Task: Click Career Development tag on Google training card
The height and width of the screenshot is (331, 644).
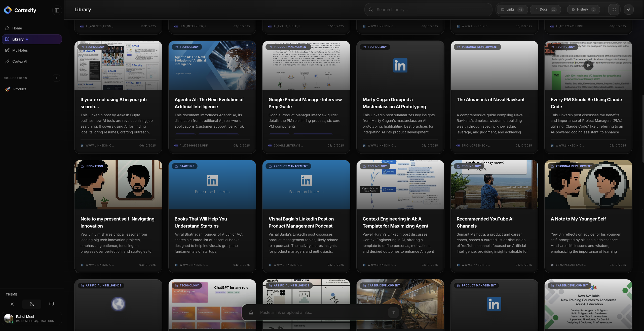Action: (570, 285)
